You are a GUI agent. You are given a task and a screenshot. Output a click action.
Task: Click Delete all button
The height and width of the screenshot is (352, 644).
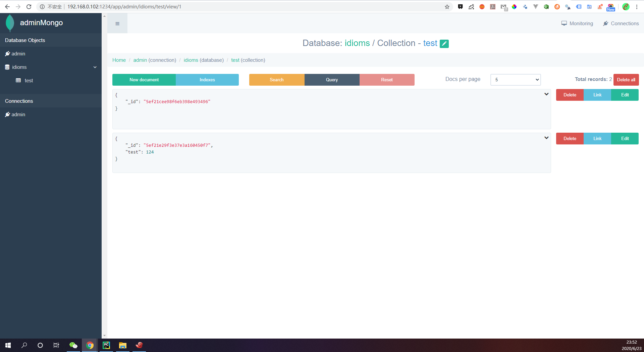tap(626, 80)
